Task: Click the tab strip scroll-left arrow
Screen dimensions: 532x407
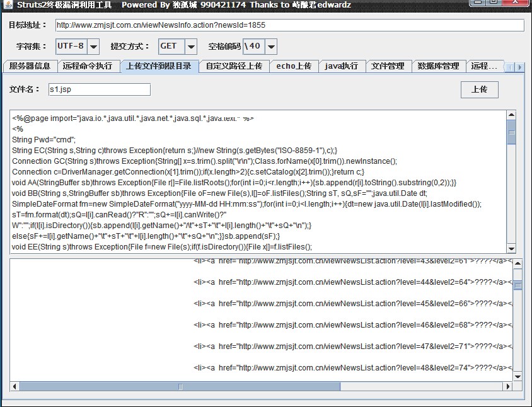Action: 511,67
